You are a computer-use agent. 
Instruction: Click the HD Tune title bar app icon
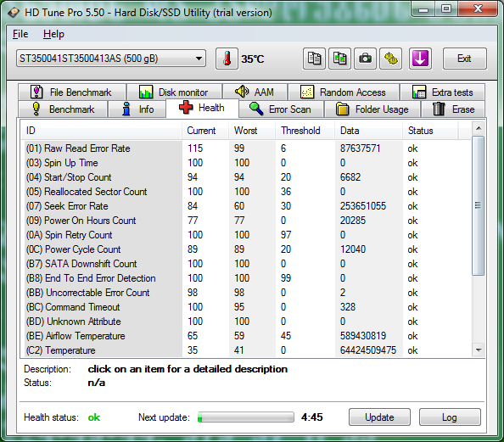point(14,13)
